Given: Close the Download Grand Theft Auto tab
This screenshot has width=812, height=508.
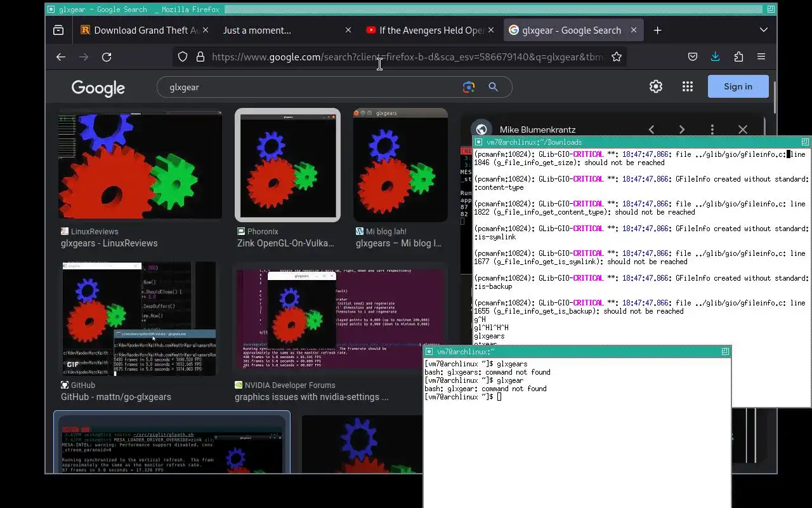Looking at the screenshot, I should pyautogui.click(x=206, y=30).
